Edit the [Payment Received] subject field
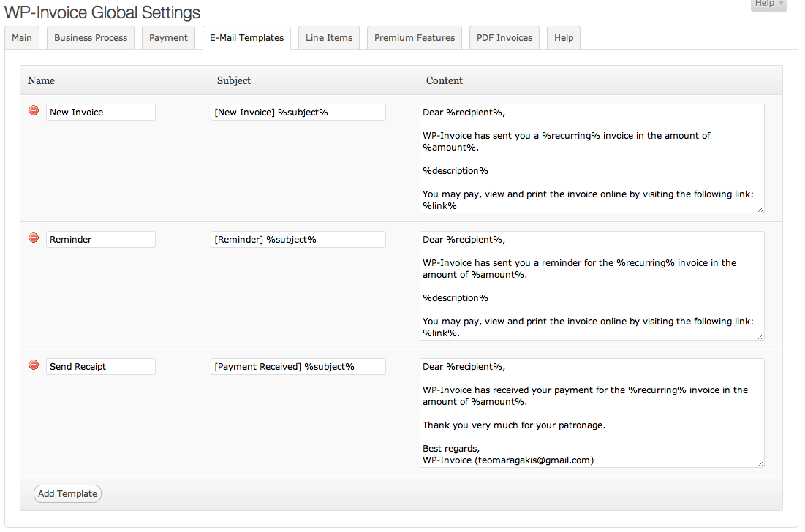Viewport: 805px width, 532px height. click(298, 367)
